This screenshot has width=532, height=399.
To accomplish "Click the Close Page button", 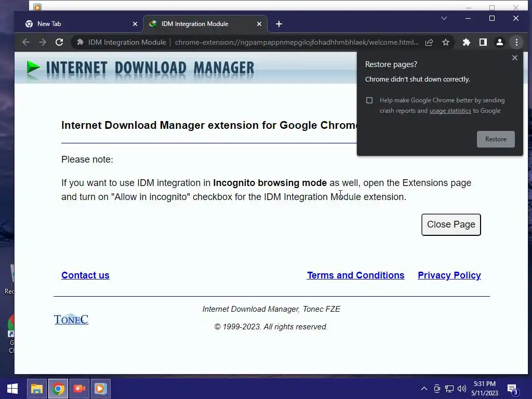I will [451, 224].
